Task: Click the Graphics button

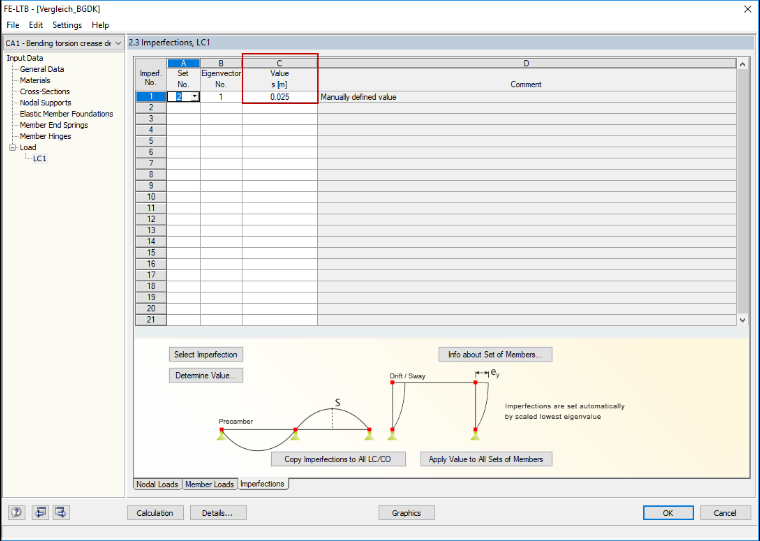Action: [406, 513]
